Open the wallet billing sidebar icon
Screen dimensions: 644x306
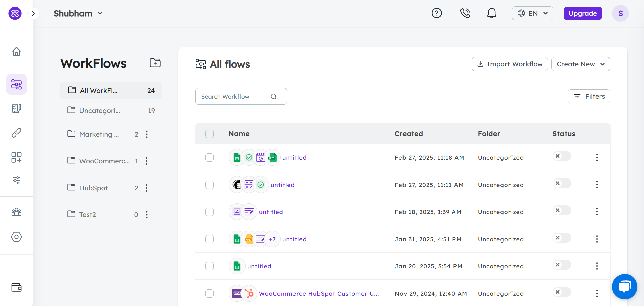tap(16, 287)
